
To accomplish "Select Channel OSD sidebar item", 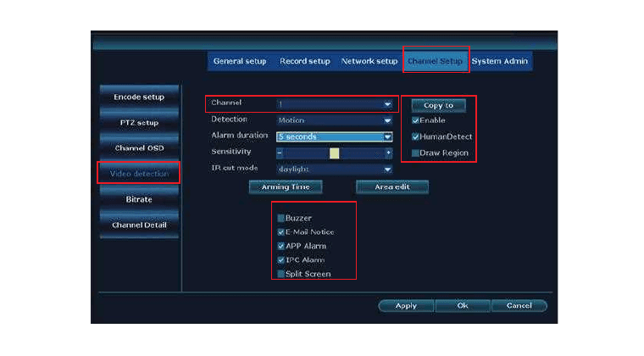I will click(x=139, y=147).
